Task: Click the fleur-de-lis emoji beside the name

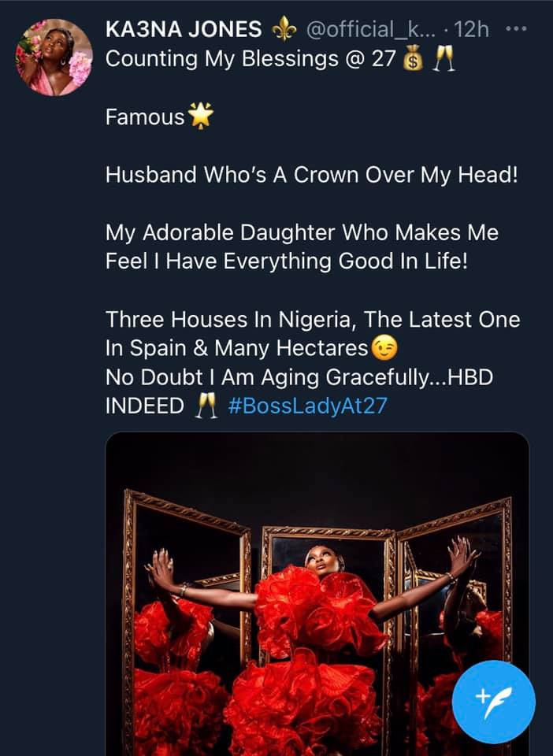Action: (283, 30)
